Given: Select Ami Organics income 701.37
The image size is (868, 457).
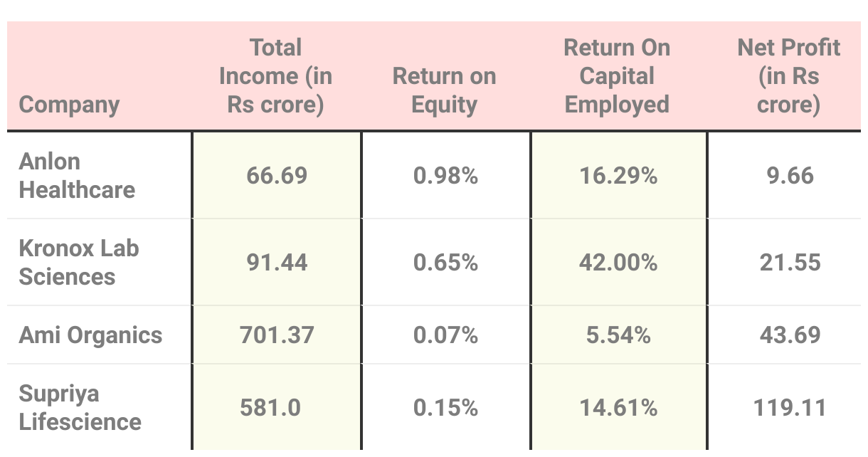Looking at the screenshot, I should click(x=277, y=335).
